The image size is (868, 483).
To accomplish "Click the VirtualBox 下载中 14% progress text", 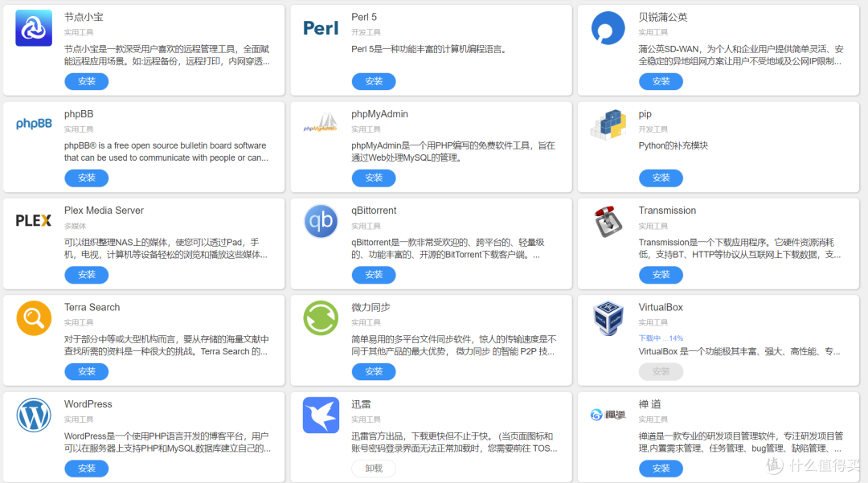I will coord(661,338).
